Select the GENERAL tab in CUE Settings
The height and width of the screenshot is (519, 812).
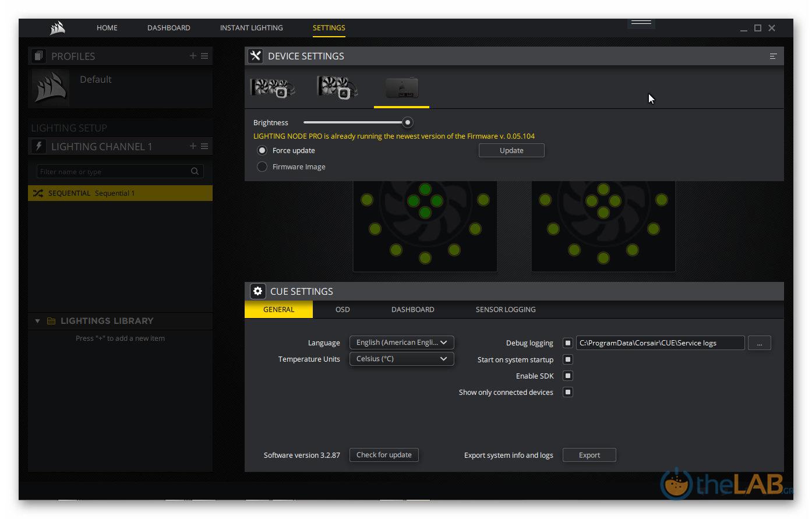pos(278,309)
